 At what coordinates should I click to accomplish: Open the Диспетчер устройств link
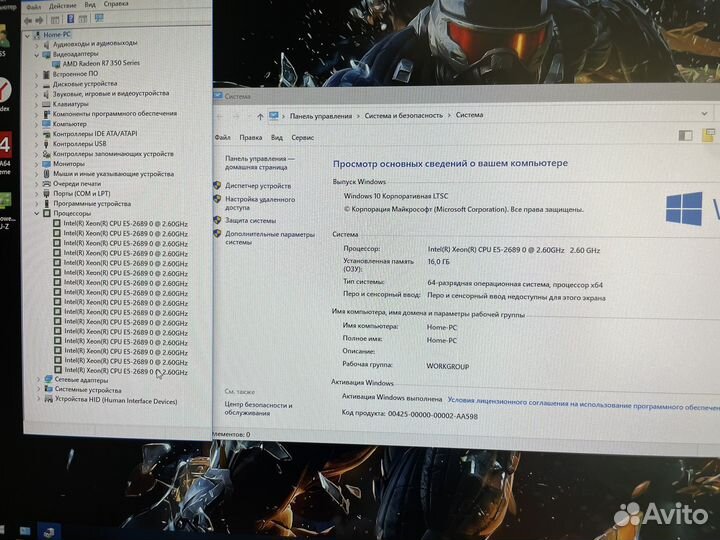(x=258, y=186)
